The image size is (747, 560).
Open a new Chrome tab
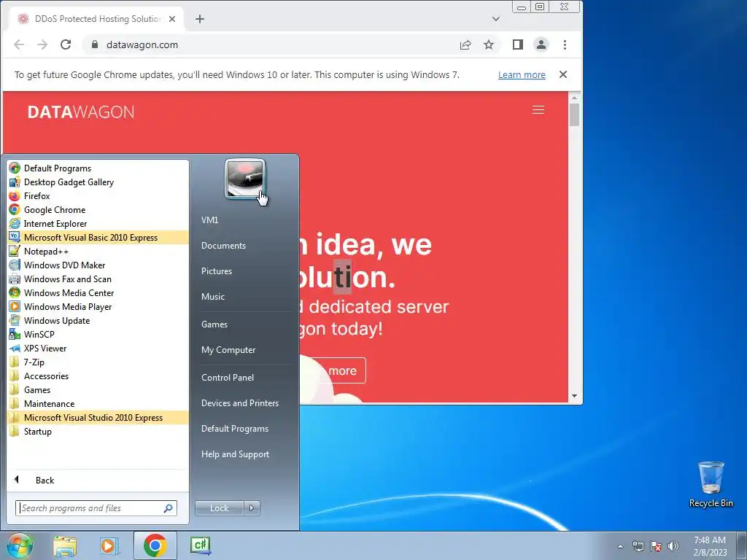(200, 19)
